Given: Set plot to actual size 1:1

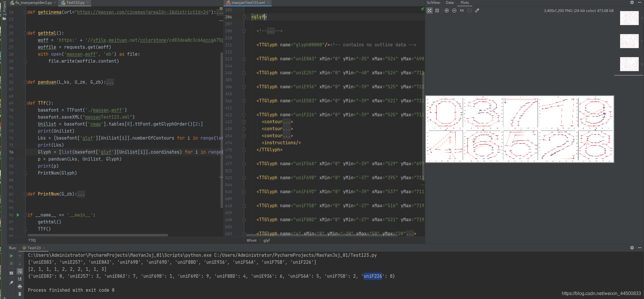Looking at the screenshot, I should click(462, 10).
